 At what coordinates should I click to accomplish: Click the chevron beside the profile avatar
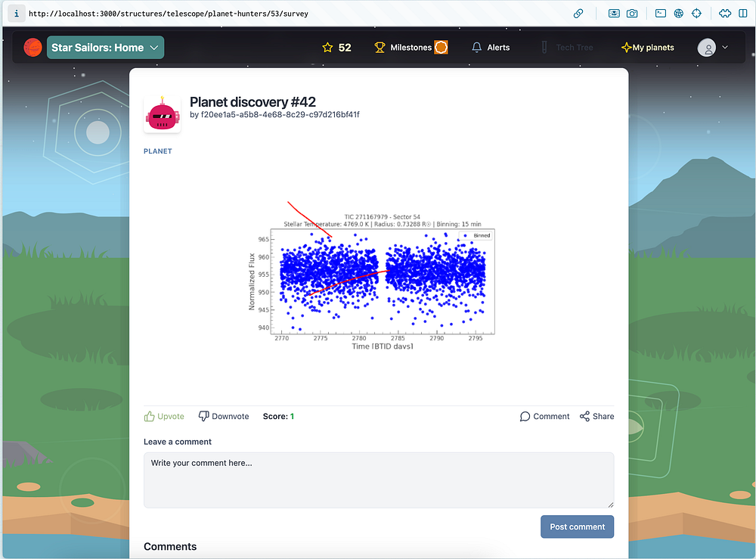725,47
